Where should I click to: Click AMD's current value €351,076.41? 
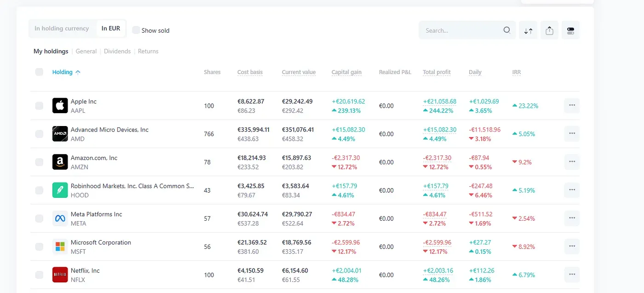(x=298, y=130)
